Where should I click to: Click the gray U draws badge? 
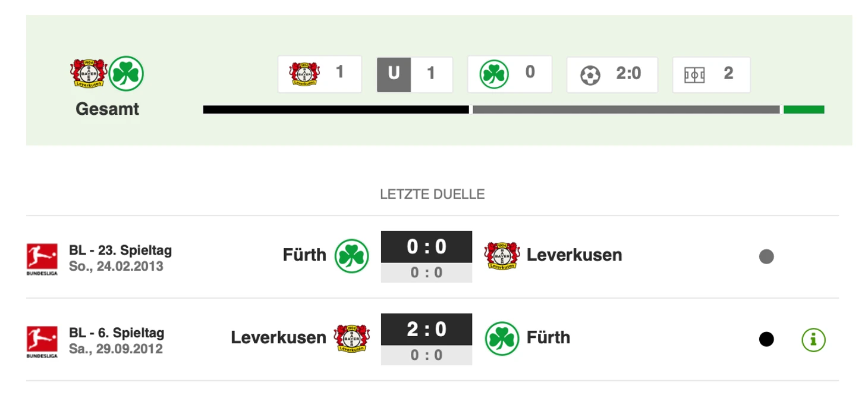394,74
